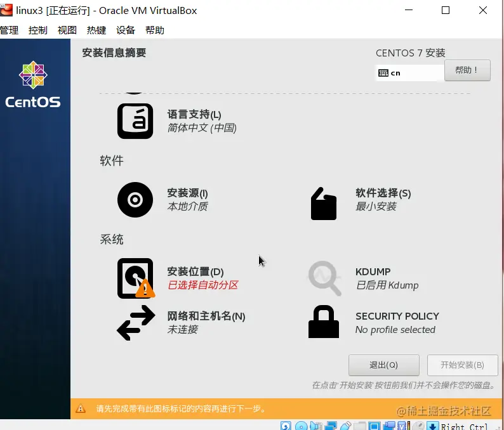Image resolution: width=504 pixels, height=430 pixels.
Task: Click the hard disk activity status icon
Action: tap(286, 426)
